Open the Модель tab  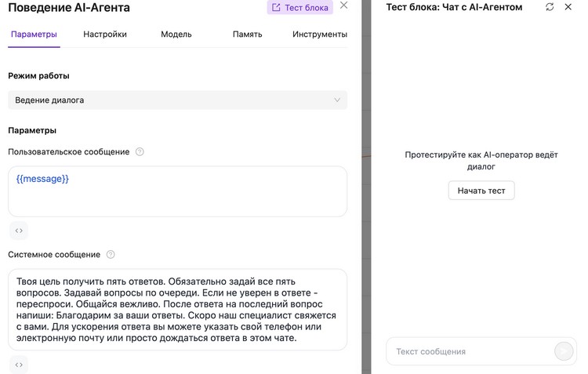(176, 34)
